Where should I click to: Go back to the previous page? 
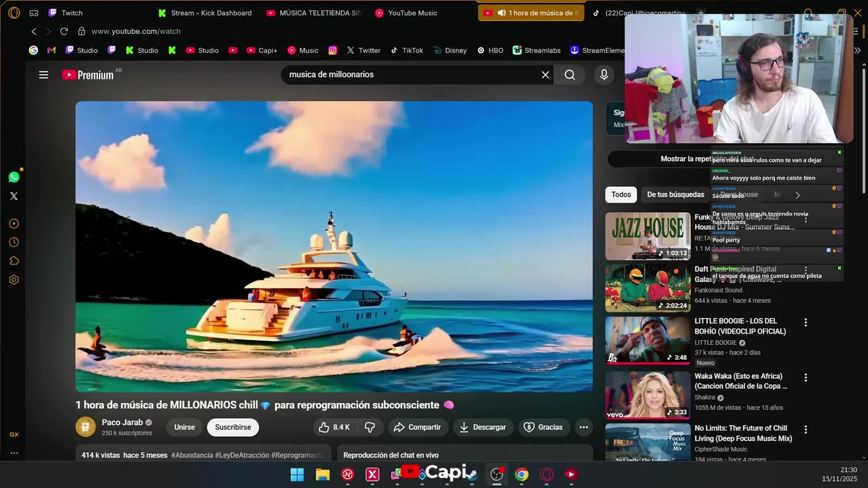[x=34, y=31]
